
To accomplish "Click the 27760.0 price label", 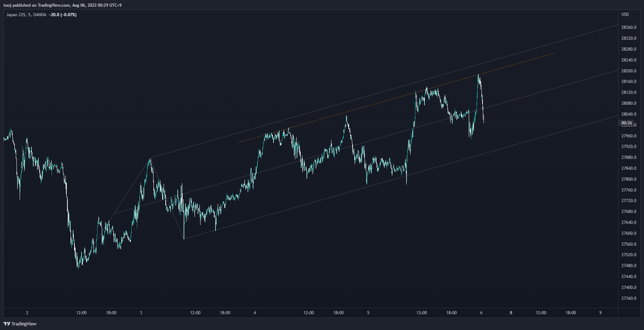I will 629,190.
